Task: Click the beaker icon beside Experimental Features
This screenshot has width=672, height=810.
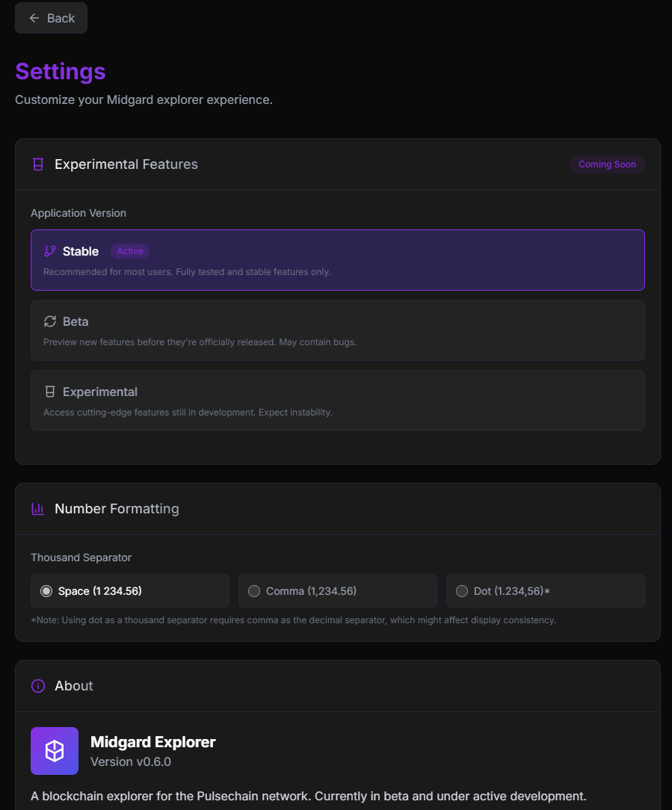Action: click(x=38, y=164)
